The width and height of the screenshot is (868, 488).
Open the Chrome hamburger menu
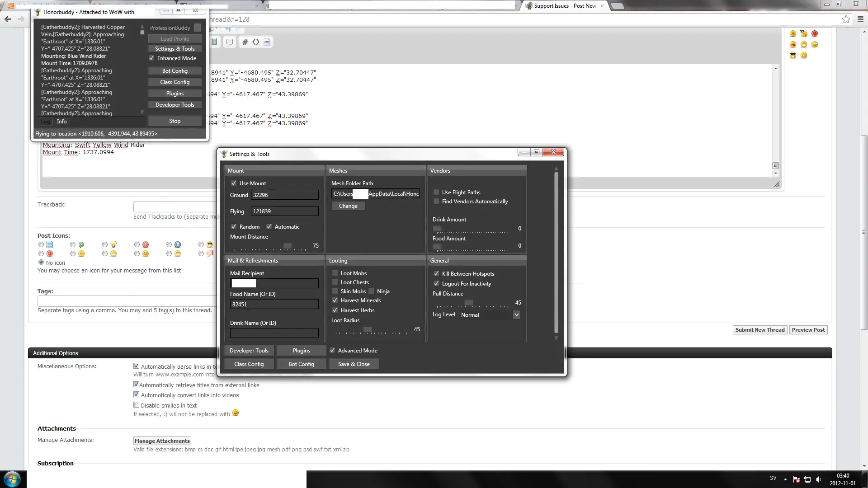tap(860, 19)
